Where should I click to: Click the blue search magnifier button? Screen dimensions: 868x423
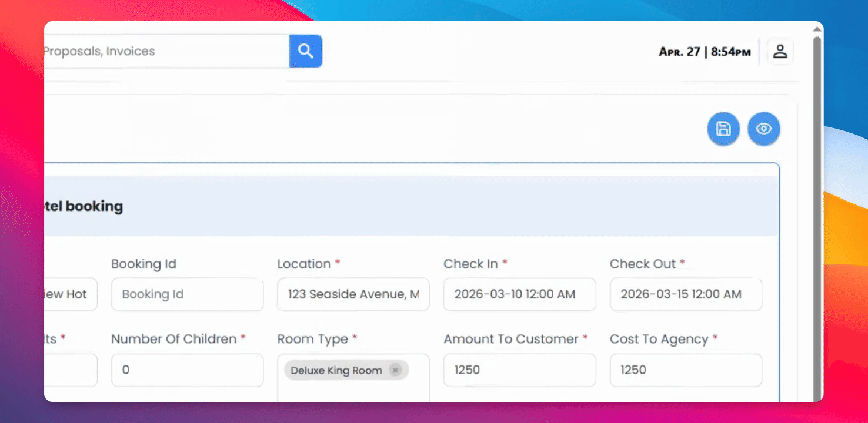coord(306,51)
